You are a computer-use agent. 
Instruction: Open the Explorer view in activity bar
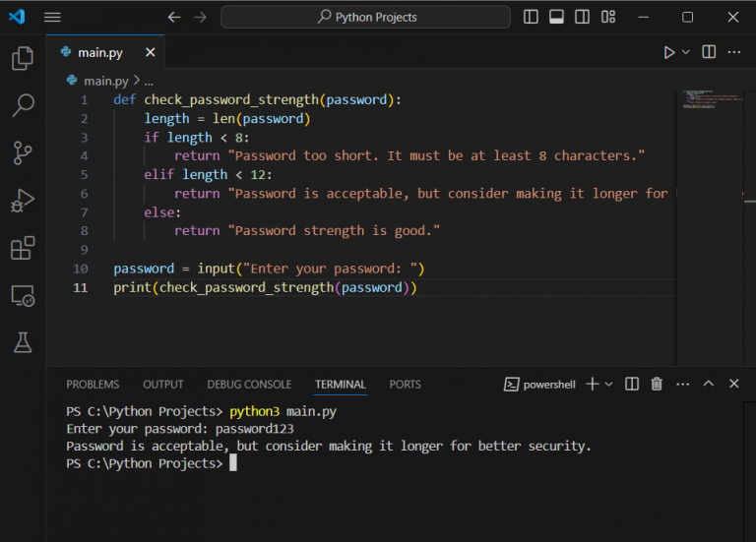(22, 59)
